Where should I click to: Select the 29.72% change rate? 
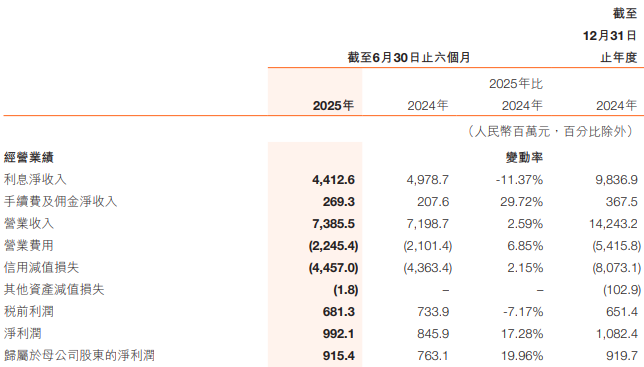point(522,202)
